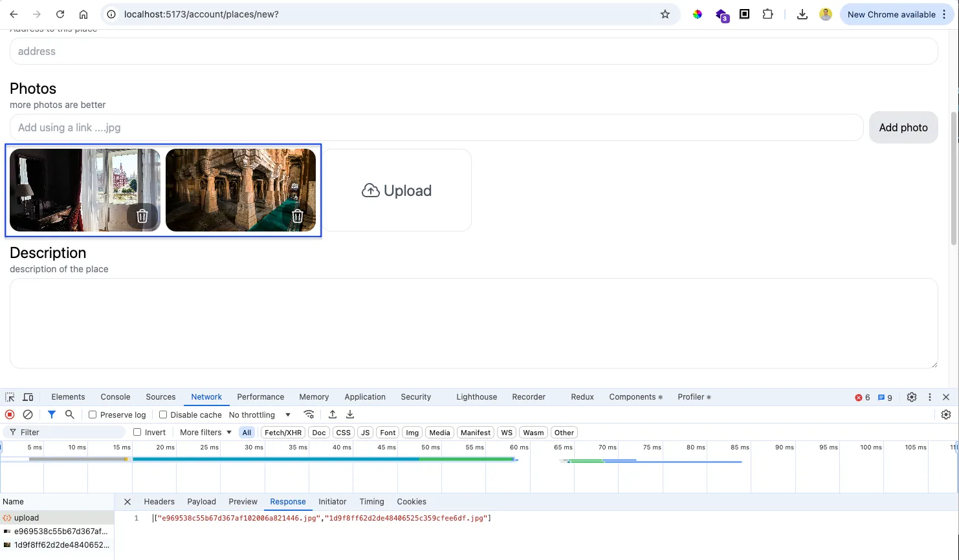This screenshot has height=560, width=959.
Task: Select the e969538c55b67d367af image request
Action: pyautogui.click(x=57, y=532)
